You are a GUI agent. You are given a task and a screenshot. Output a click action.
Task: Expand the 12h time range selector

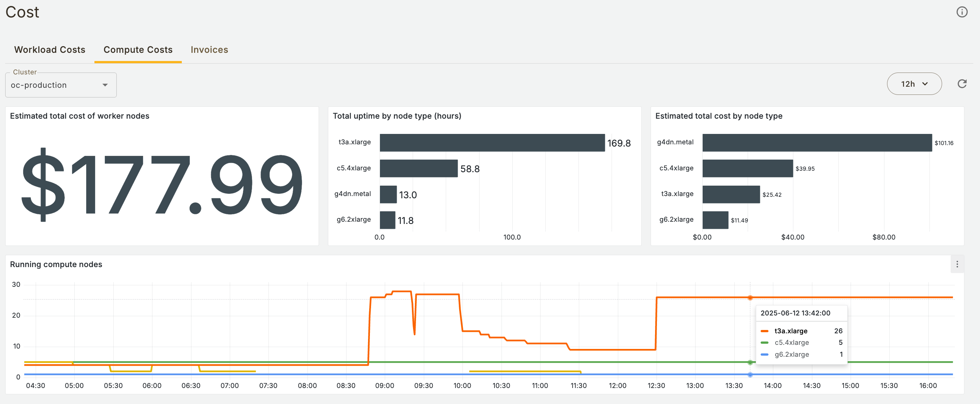click(x=914, y=84)
